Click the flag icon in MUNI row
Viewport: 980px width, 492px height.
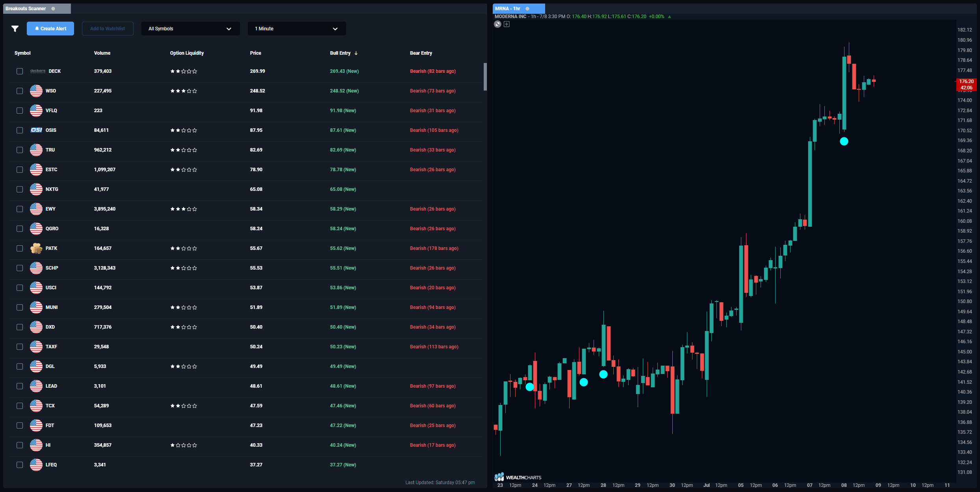tap(36, 307)
